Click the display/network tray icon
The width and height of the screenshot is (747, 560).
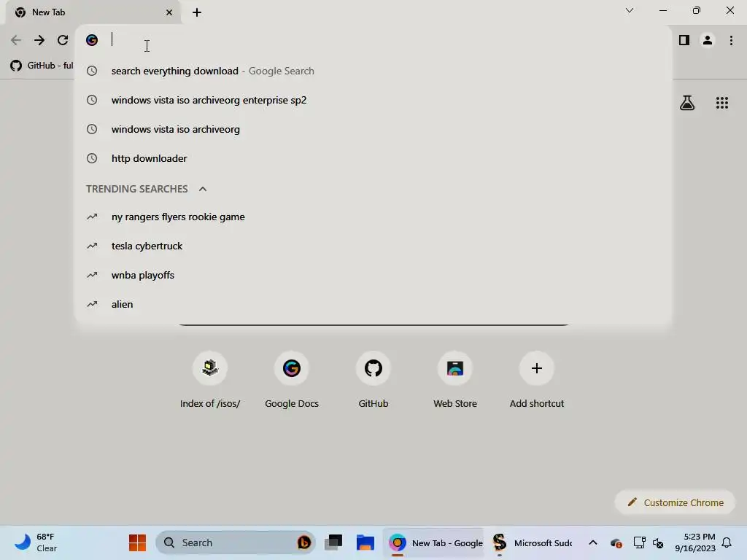click(639, 542)
